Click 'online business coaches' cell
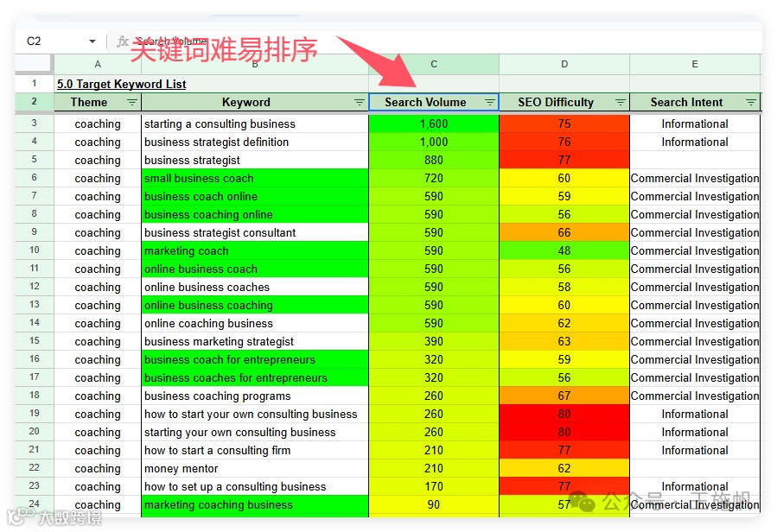The image size is (777, 532). 255,288
